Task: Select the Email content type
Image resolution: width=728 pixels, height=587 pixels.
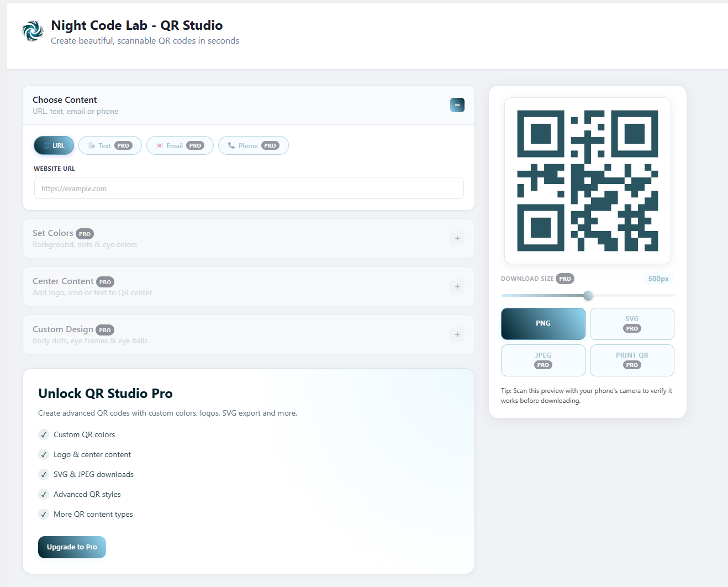Action: [x=180, y=145]
